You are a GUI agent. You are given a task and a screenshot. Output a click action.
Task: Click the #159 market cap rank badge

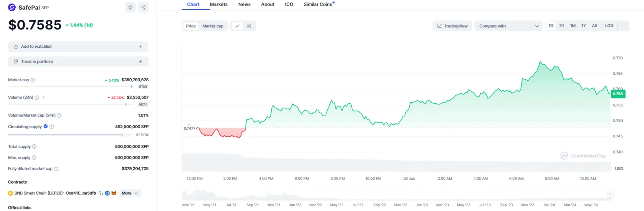143,86
